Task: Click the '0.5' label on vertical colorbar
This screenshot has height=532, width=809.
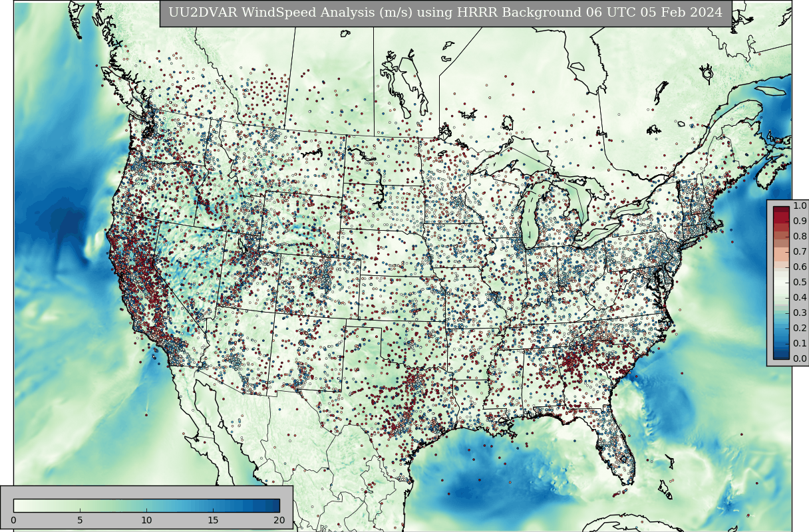Action: tap(800, 283)
